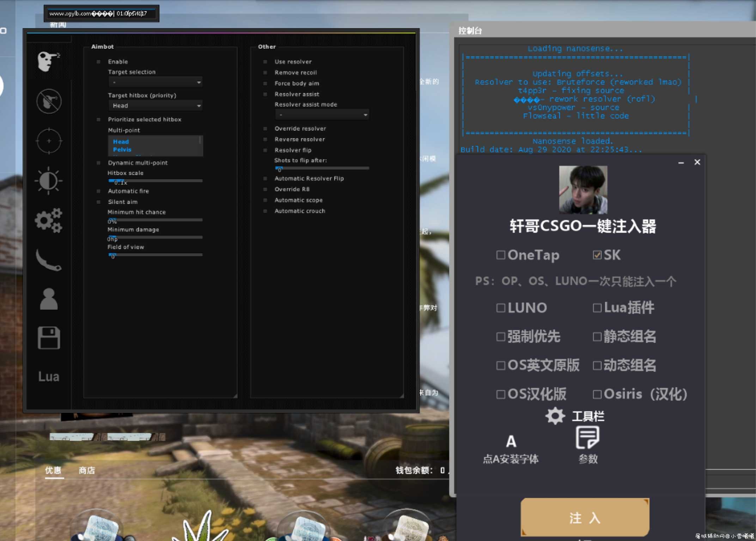Toggle Override resolver
This screenshot has width=756, height=541.
[265, 129]
